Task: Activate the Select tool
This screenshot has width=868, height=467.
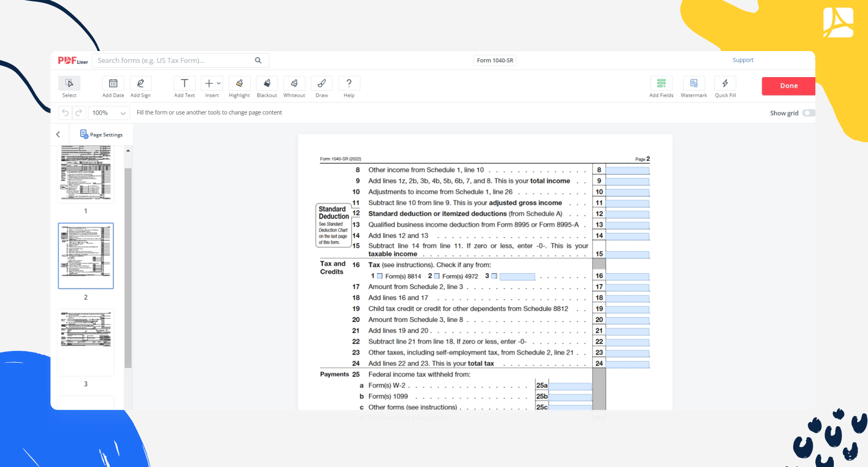Action: point(69,83)
